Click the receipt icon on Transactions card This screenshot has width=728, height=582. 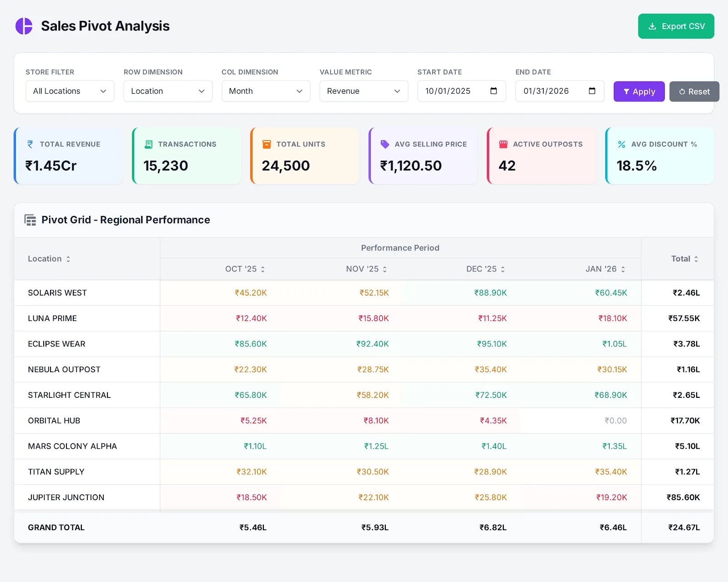[148, 144]
